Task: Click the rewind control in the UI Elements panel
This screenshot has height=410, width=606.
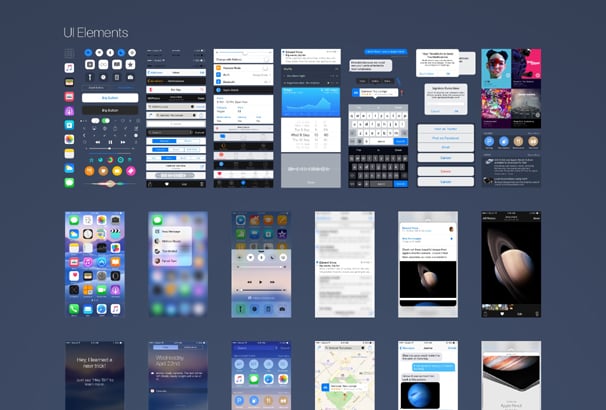Action: coord(98,142)
